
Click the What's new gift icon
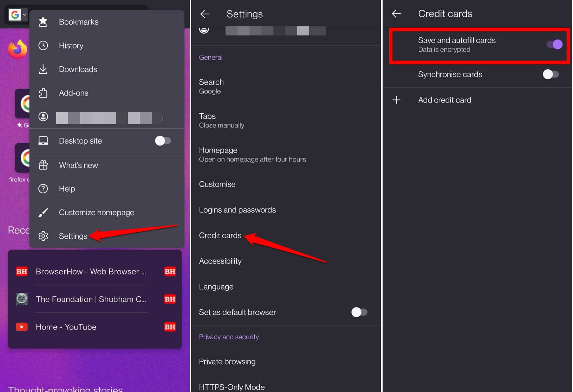point(43,165)
